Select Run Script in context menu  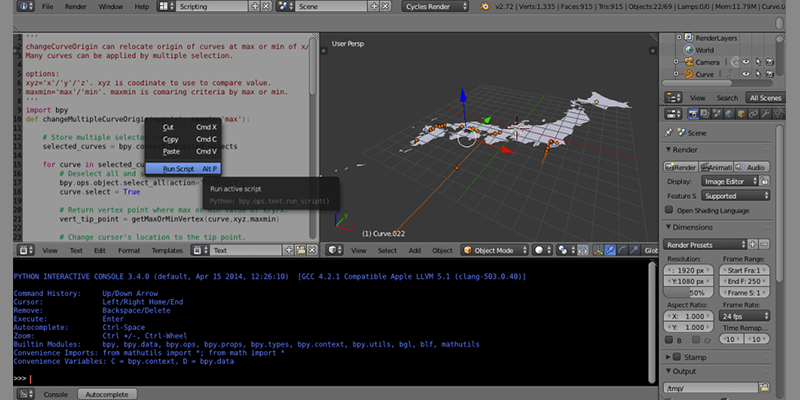click(x=184, y=168)
